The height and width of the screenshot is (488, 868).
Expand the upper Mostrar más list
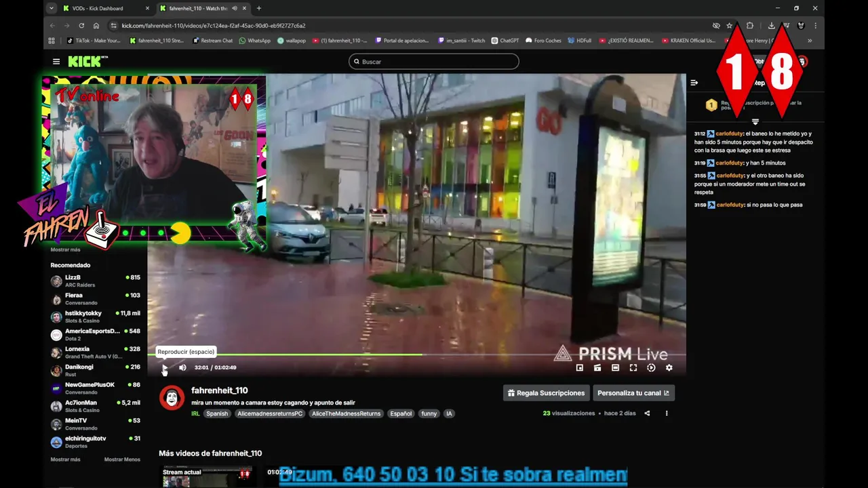[65, 249]
